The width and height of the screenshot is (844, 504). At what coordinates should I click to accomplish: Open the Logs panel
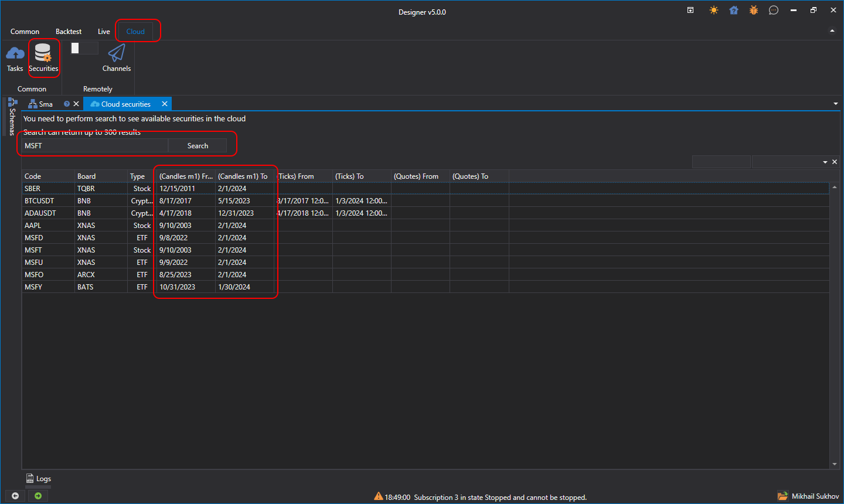pos(38,479)
